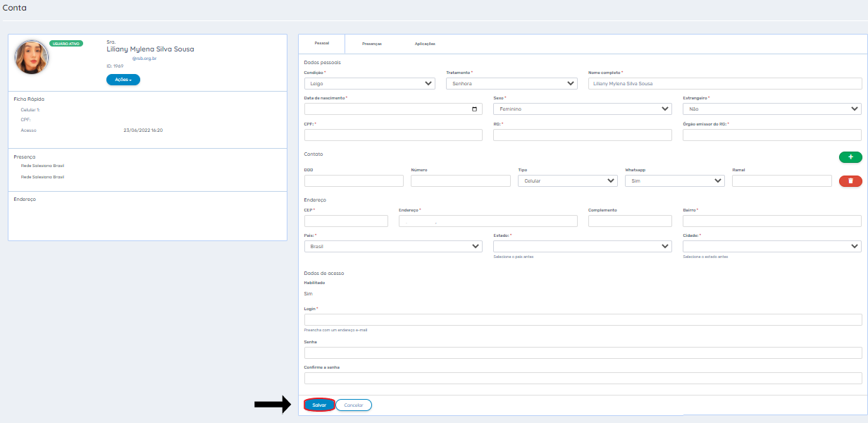Click the Salvar button
Viewport: 868px width, 423px height.
(319, 405)
